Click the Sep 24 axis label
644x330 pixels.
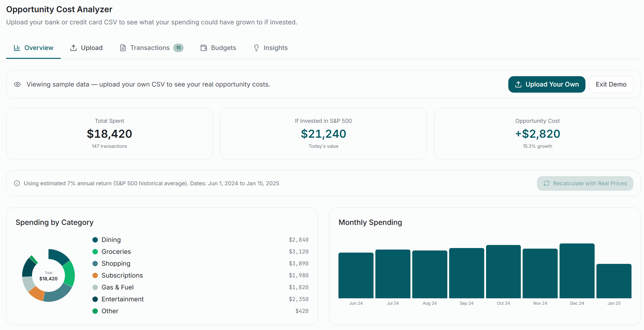pos(467,303)
